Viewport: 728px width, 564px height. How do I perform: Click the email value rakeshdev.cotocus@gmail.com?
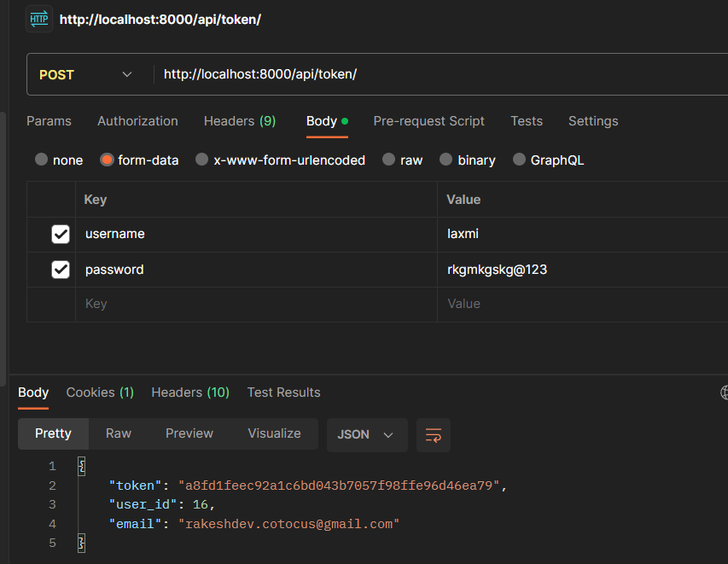pyautogui.click(x=288, y=524)
